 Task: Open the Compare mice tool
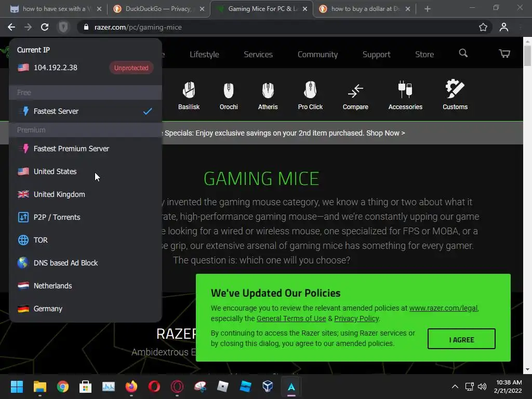[x=355, y=97]
